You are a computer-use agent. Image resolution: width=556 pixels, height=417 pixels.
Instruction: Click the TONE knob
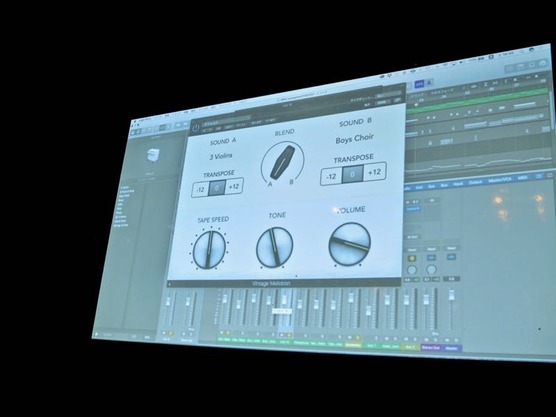coord(274,247)
